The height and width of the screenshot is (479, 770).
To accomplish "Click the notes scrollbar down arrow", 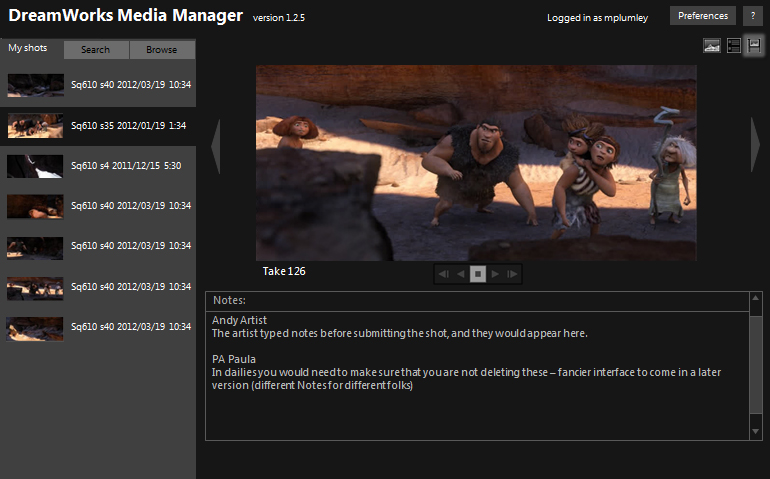I will 756,432.
